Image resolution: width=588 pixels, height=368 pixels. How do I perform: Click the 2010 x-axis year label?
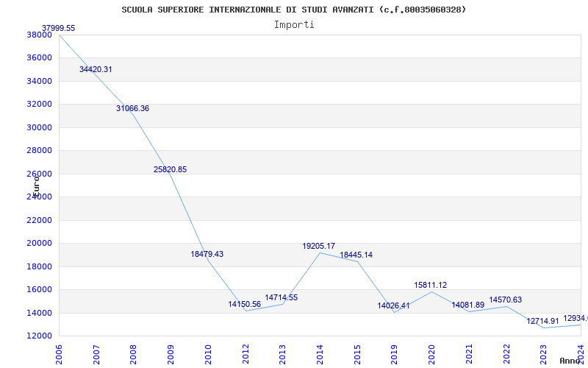click(x=208, y=354)
